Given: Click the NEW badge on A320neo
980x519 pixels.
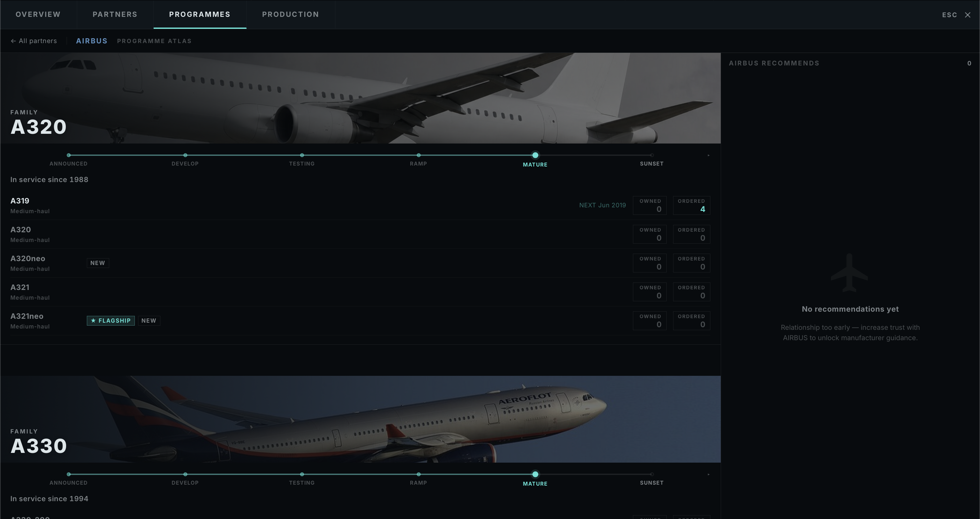Looking at the screenshot, I should (98, 263).
